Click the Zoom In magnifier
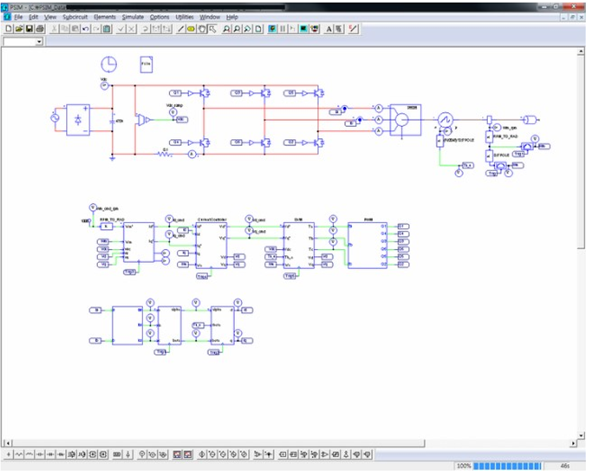The height and width of the screenshot is (474, 592). [x=226, y=29]
